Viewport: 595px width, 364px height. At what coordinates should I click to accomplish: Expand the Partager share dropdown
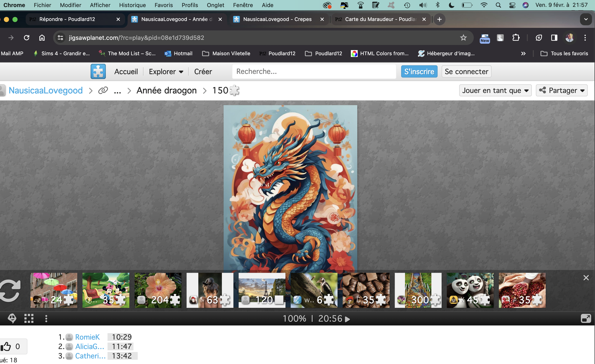(562, 91)
